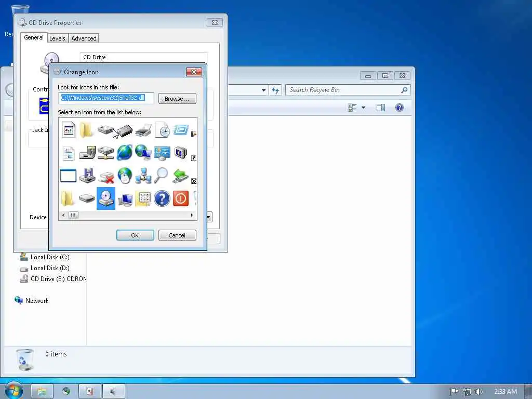Pick the network hard drive icon
Screen dimensions: 532x399
[x=106, y=153]
